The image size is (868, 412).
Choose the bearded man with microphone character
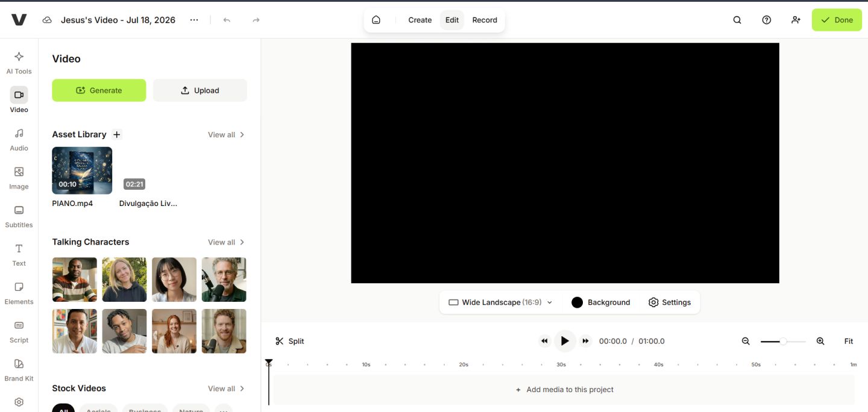[x=224, y=331]
